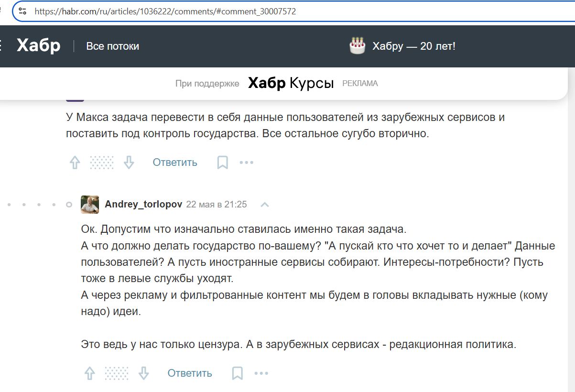Click the РЕКЛАМА label in the banner

pos(360,84)
